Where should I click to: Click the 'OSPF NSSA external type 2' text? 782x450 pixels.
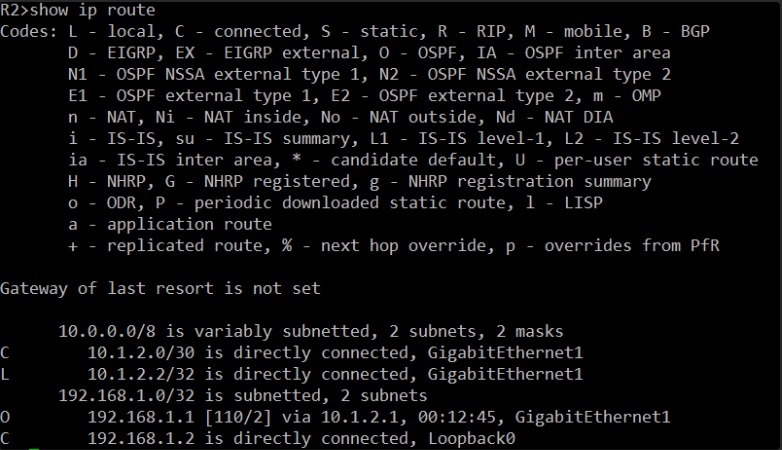click(549, 74)
